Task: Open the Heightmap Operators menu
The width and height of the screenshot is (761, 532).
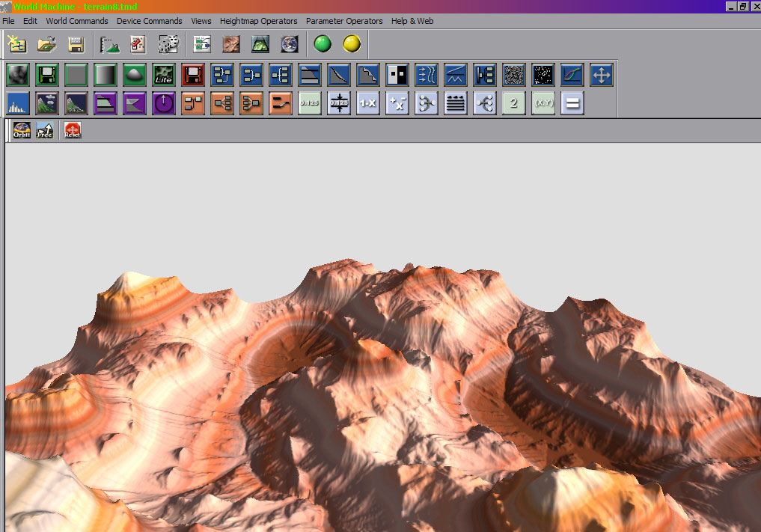Action: 258,21
